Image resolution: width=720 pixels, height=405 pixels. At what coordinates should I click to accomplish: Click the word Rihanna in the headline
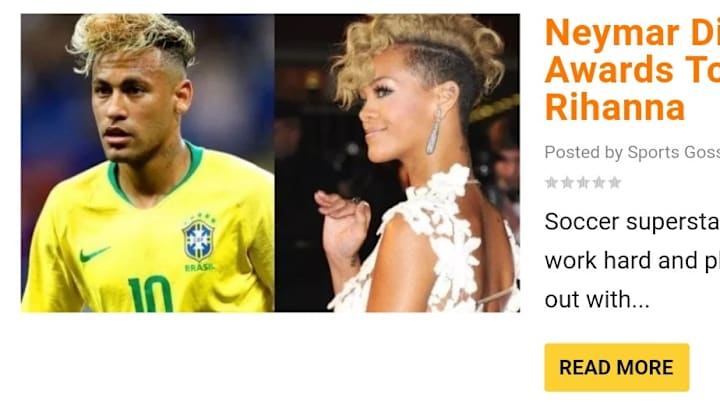click(614, 108)
